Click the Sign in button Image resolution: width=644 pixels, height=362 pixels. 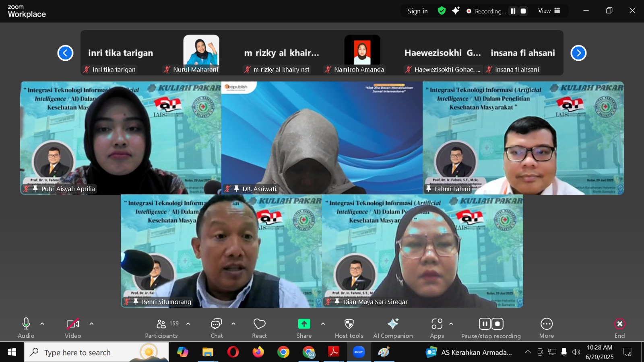417,11
